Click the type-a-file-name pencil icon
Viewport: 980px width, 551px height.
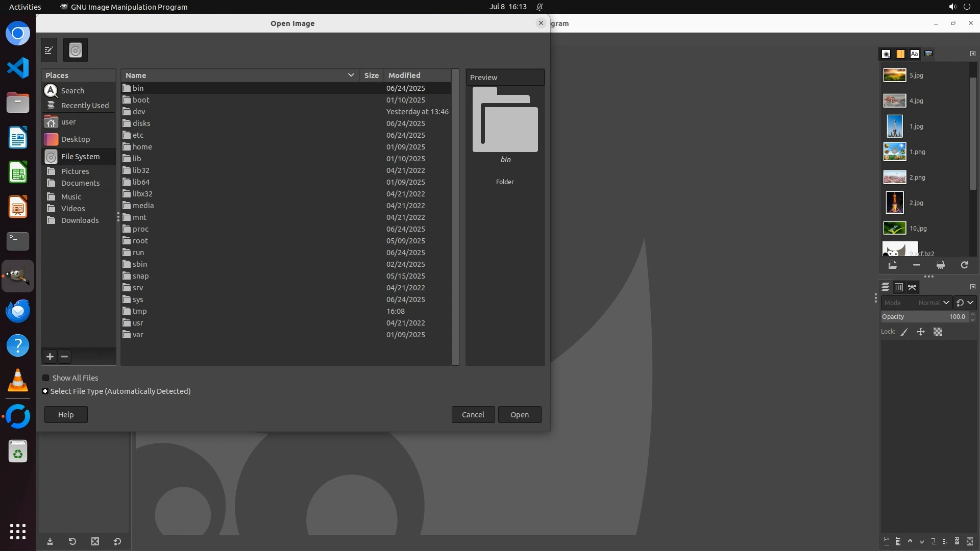[49, 50]
